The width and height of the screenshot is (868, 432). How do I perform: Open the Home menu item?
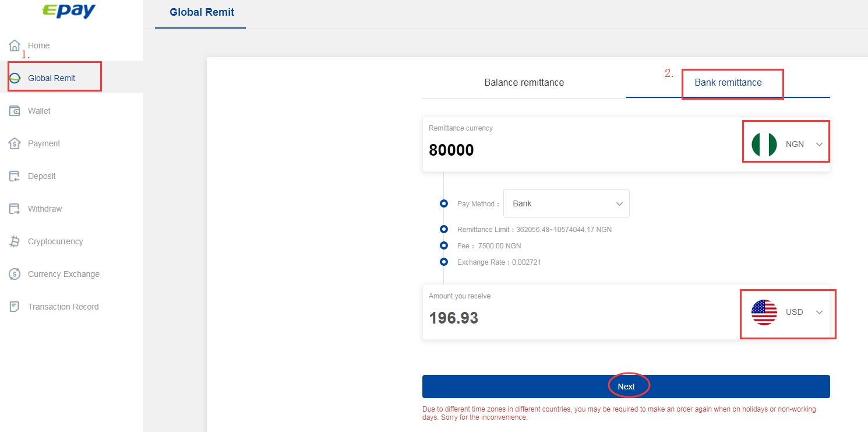coord(72,45)
